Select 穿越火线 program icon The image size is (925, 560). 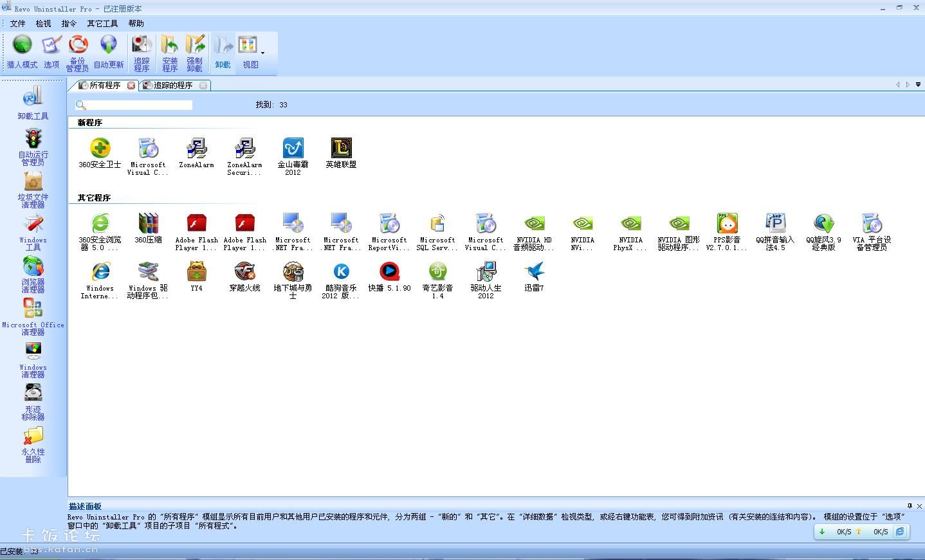pyautogui.click(x=244, y=276)
